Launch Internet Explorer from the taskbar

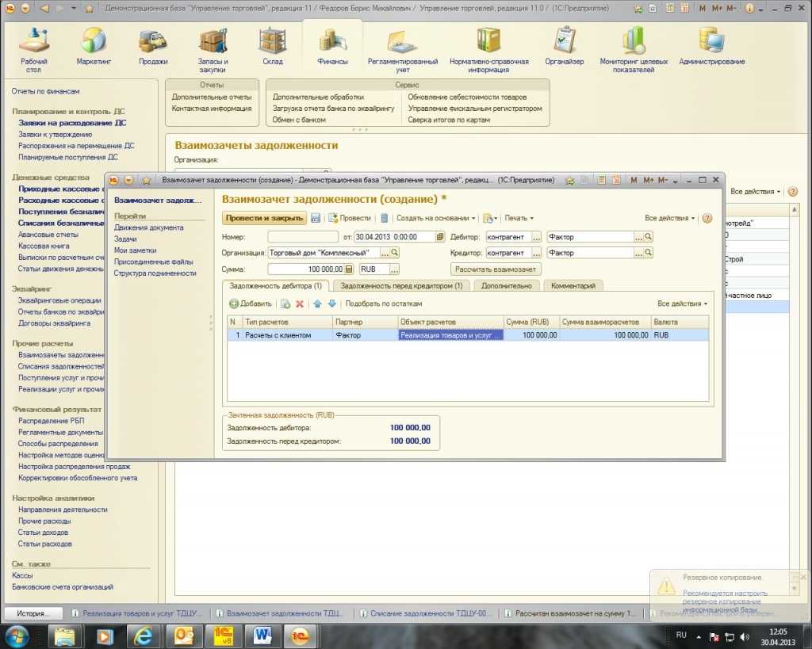pos(144,636)
